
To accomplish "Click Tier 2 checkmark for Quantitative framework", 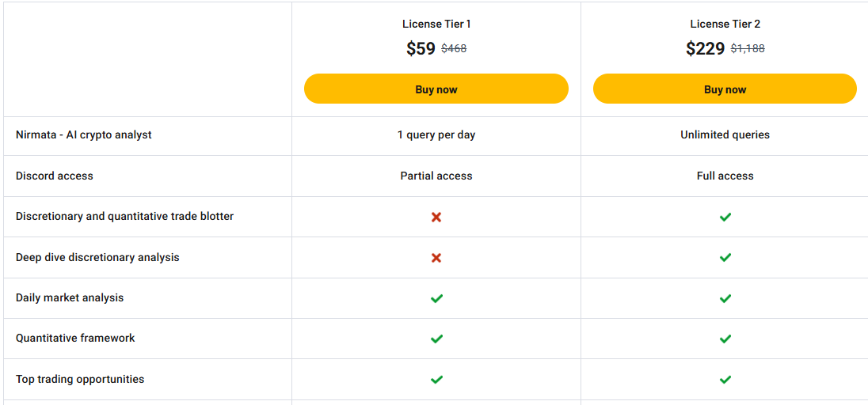I will click(725, 339).
